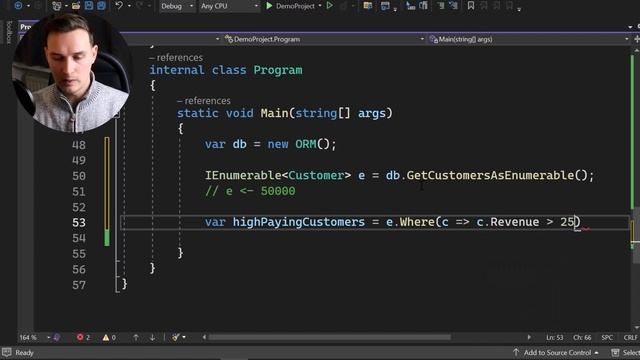Click the Save icon
Viewport: 640px width, 360px height.
(89, 6)
